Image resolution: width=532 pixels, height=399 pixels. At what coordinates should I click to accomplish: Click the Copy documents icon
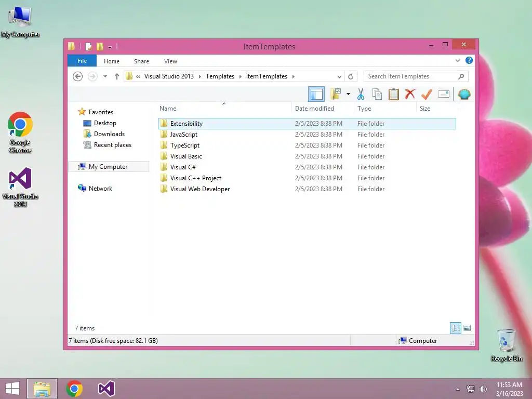pyautogui.click(x=377, y=94)
